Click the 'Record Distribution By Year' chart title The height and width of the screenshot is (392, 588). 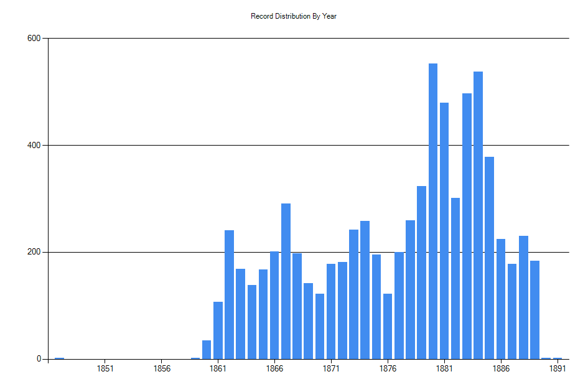[x=293, y=16]
